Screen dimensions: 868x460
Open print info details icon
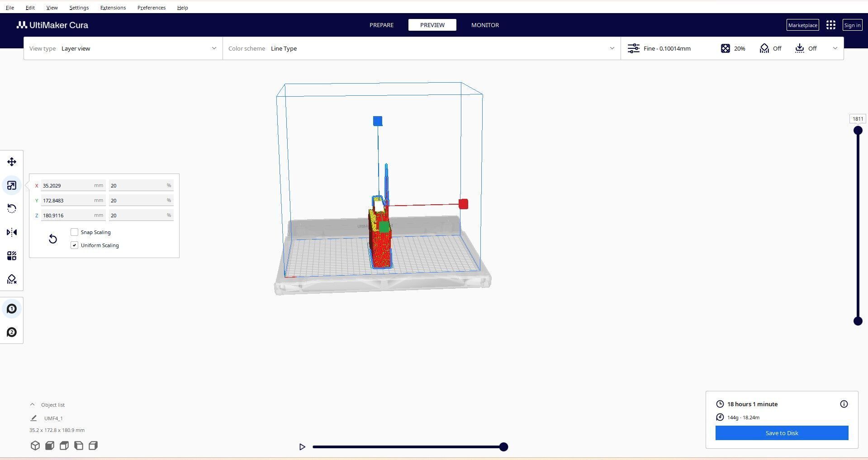pyautogui.click(x=844, y=404)
